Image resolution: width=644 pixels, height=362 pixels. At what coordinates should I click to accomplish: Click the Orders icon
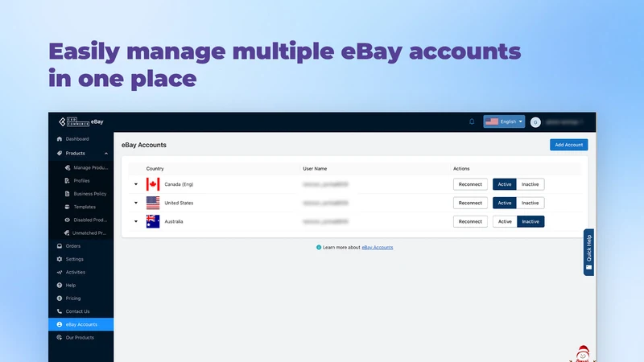(x=60, y=246)
